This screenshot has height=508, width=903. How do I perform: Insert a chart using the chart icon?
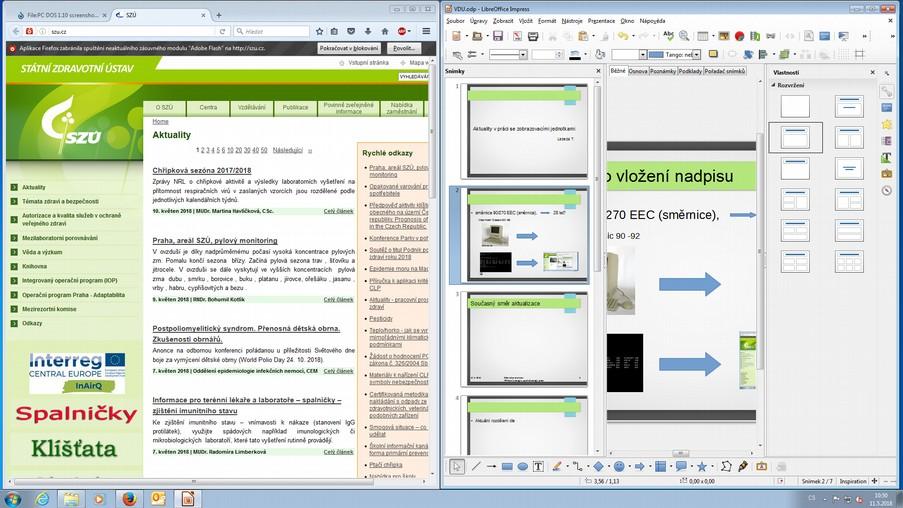739,36
